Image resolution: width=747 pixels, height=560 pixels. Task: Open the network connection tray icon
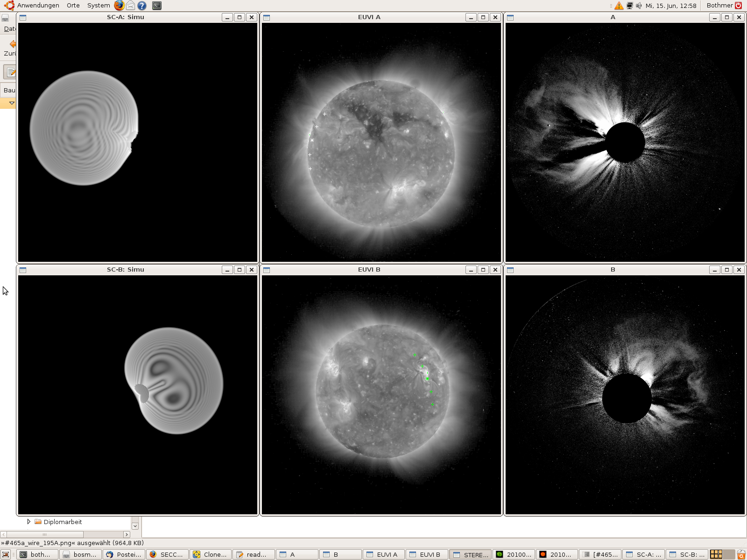[x=629, y=6]
